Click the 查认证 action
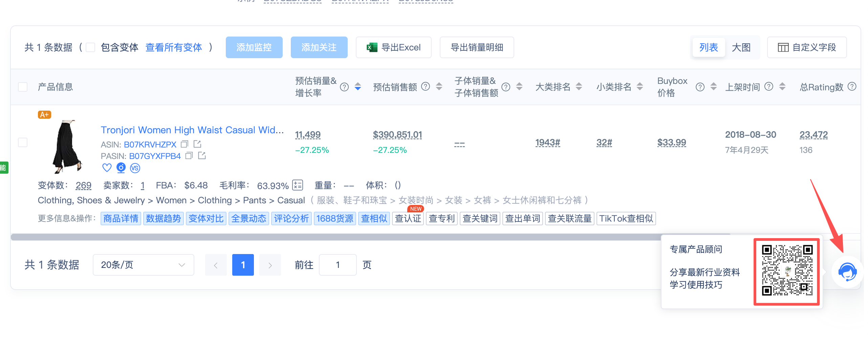The height and width of the screenshot is (343, 868). pos(408,219)
